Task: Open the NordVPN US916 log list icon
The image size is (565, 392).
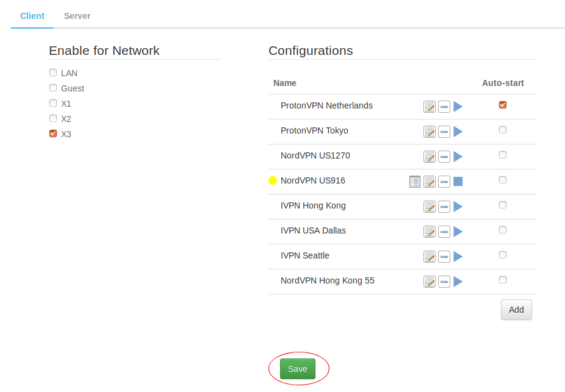Action: tap(415, 181)
